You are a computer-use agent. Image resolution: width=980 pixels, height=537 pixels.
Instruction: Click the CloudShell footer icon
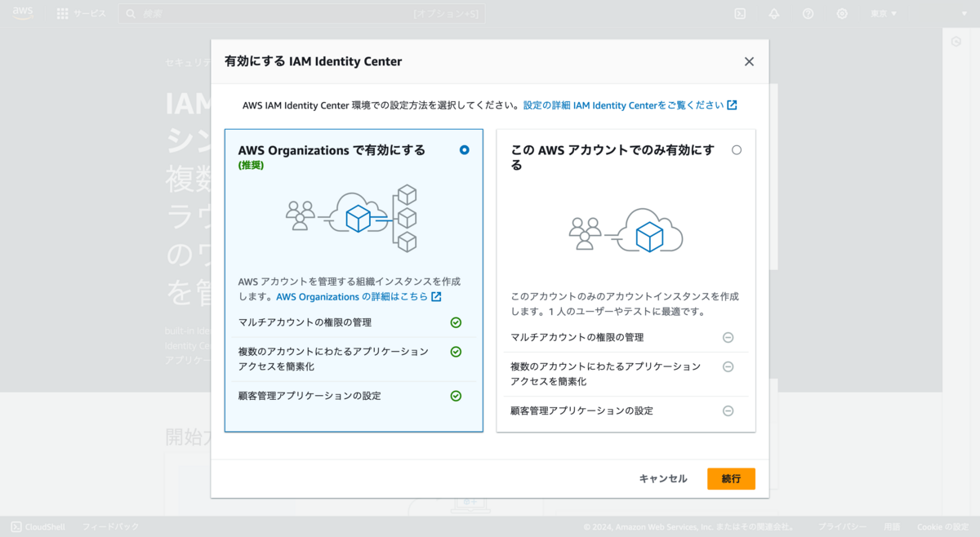click(16, 527)
